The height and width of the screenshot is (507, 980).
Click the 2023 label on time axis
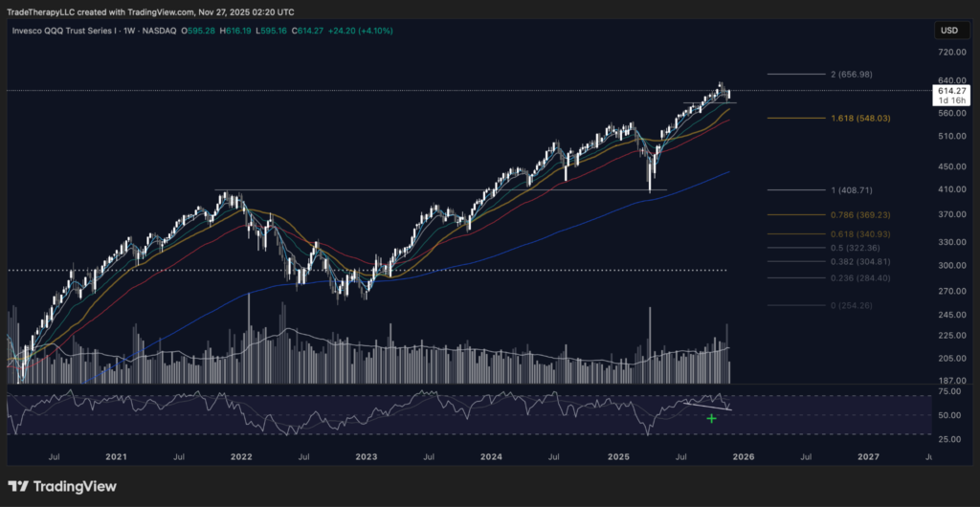366,457
